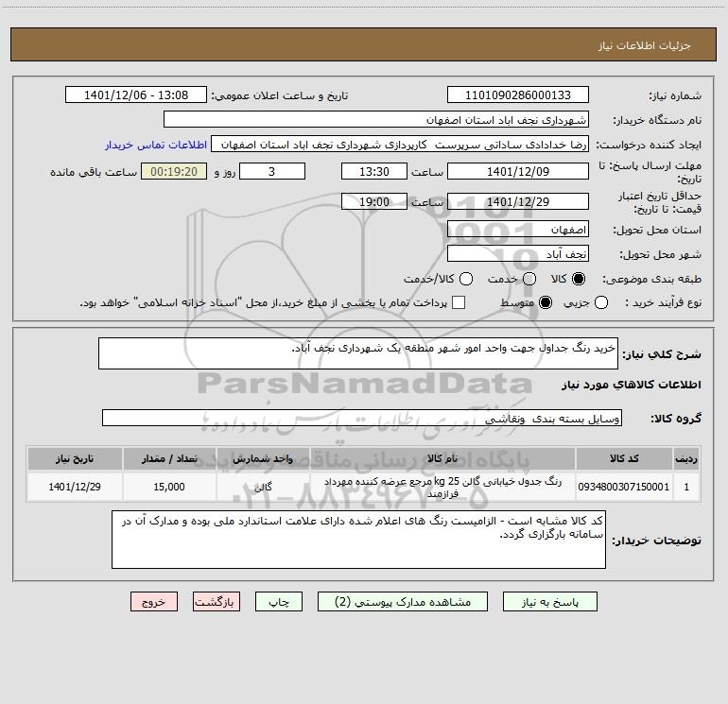Click the days remaining field showing 3

pos(272,172)
